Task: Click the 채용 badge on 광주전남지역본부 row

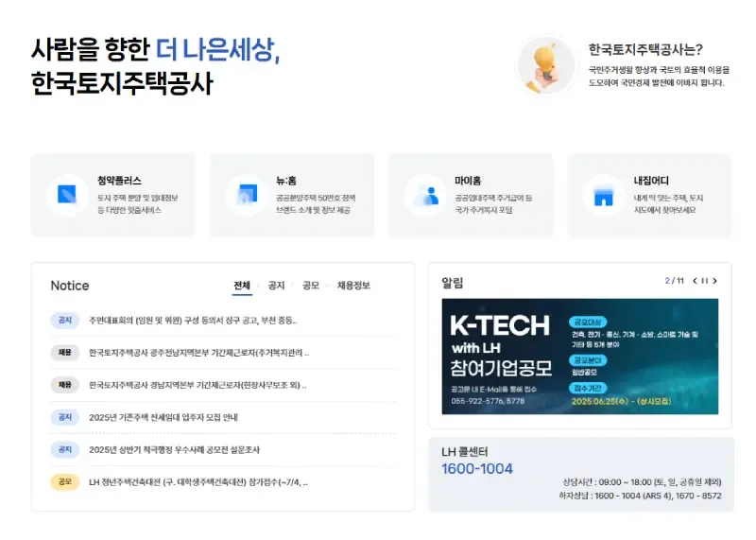Action: pos(65,353)
